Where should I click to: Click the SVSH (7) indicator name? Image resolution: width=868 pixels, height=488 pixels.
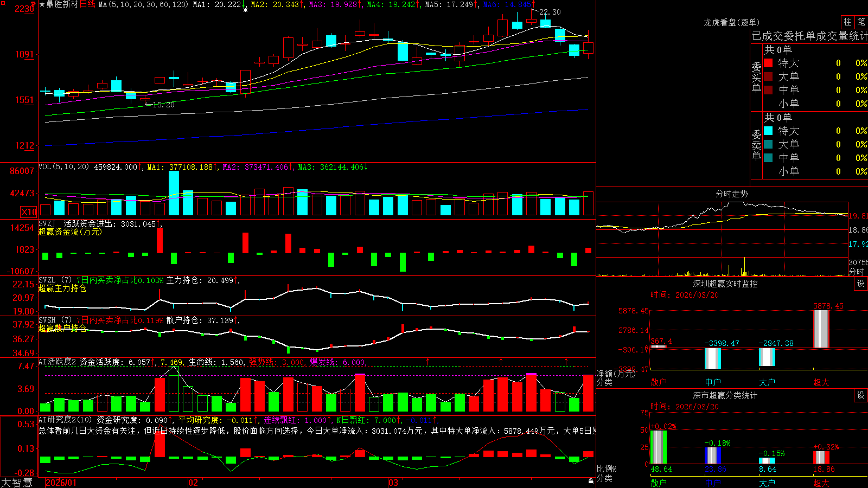point(55,320)
